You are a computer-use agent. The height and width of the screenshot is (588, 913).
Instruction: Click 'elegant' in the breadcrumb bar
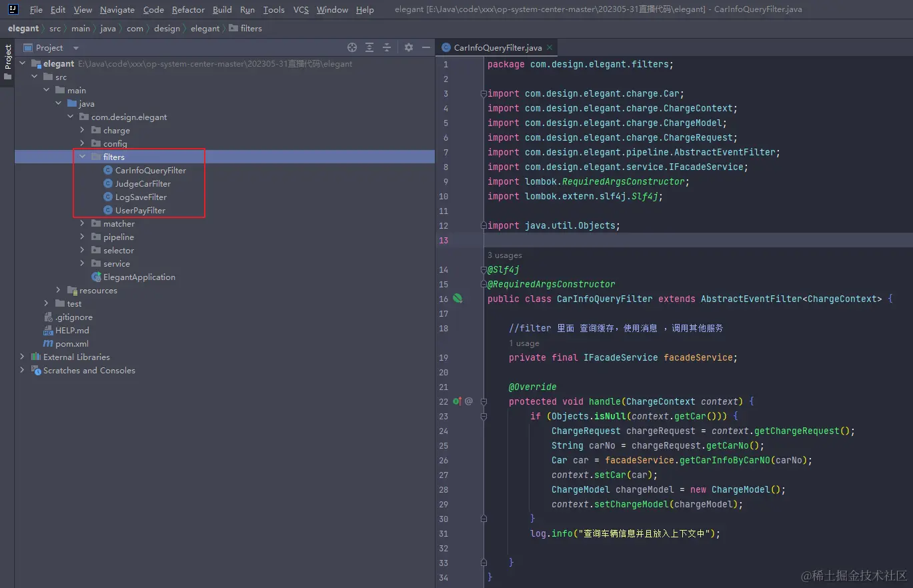(x=23, y=29)
